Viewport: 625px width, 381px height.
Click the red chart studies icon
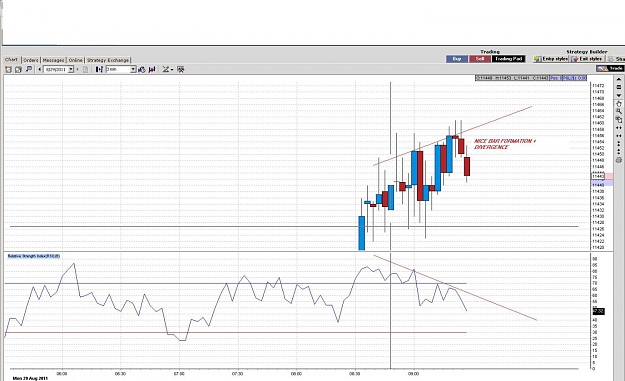[152, 69]
